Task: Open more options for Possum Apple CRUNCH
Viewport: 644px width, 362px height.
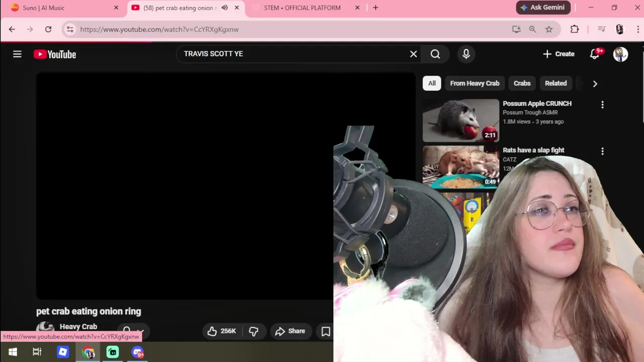Action: [602, 105]
